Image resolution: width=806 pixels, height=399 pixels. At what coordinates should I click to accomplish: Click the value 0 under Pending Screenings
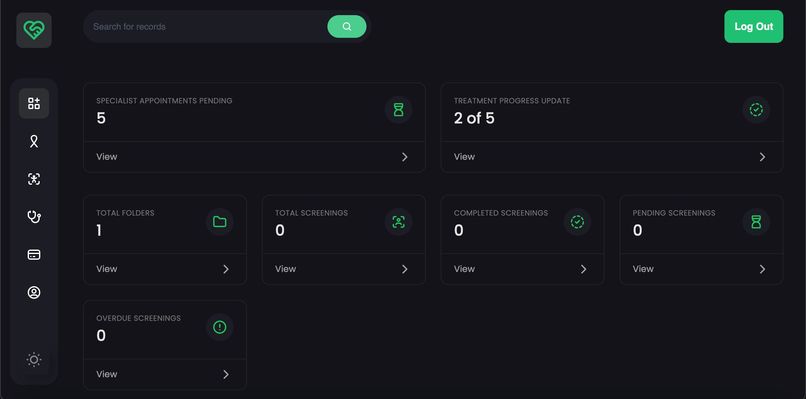coord(637,230)
